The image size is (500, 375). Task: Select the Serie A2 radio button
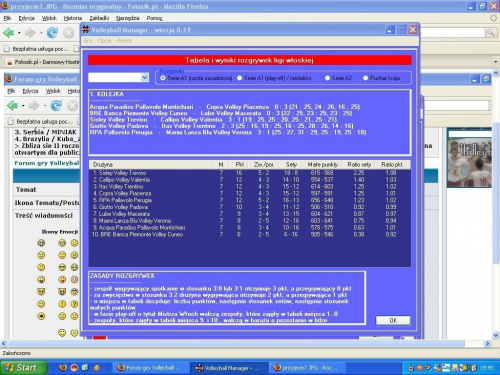tap(327, 78)
